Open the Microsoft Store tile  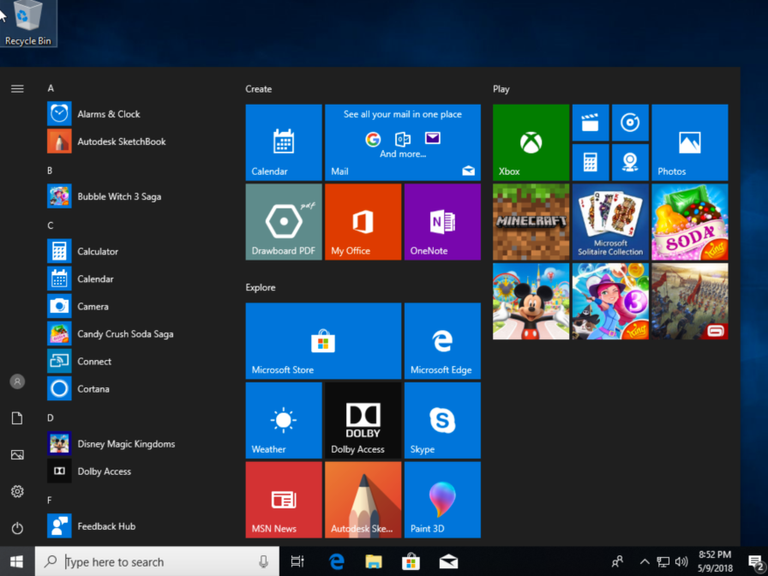click(323, 340)
